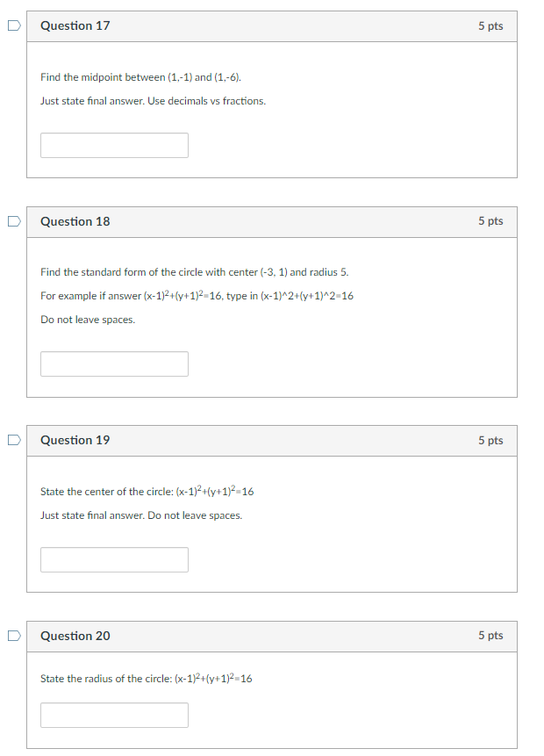Click the center answer field for Question 19

click(x=114, y=559)
